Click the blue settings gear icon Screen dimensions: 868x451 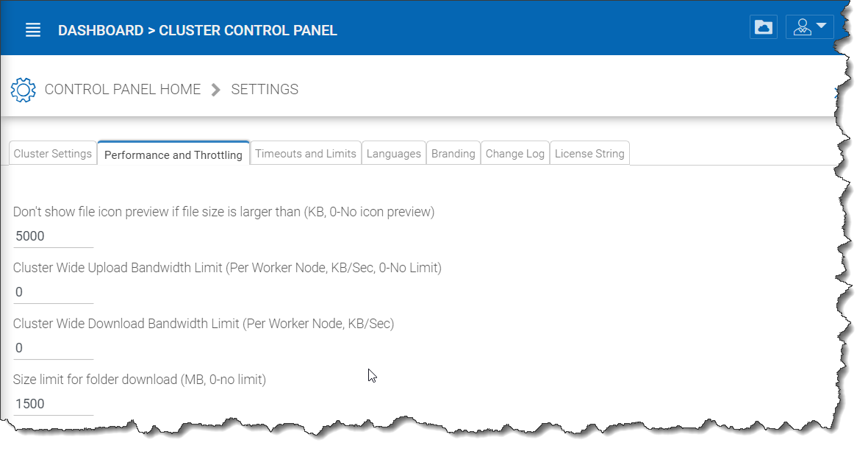24,90
